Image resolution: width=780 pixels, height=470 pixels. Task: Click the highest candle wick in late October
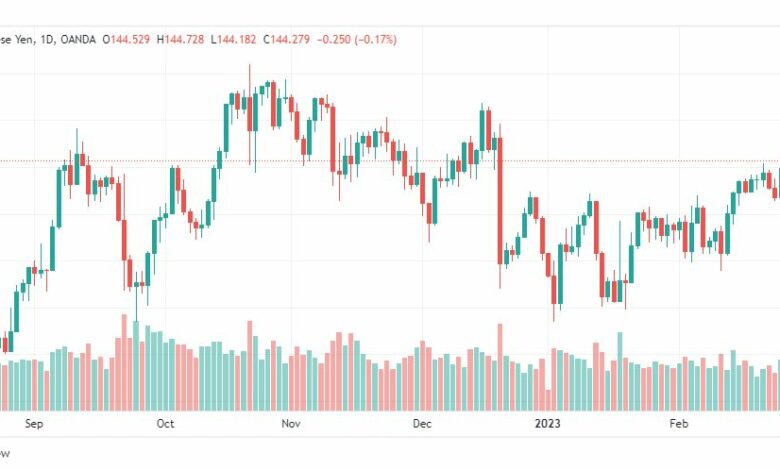click(250, 114)
